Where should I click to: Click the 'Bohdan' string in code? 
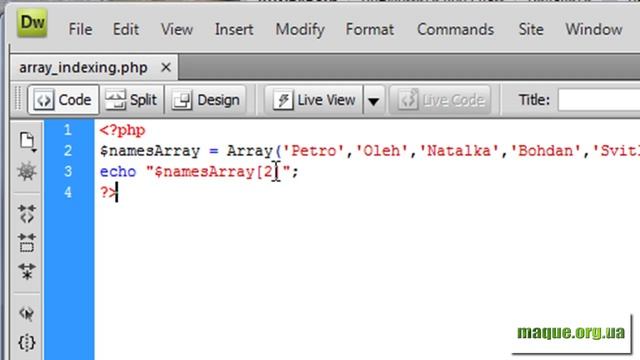click(x=545, y=151)
